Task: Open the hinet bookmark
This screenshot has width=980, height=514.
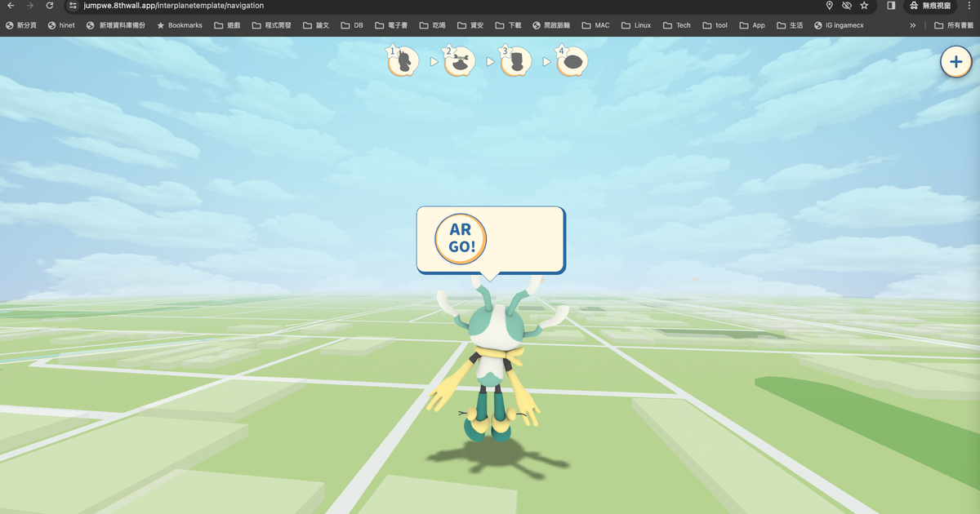Action: tap(61, 25)
